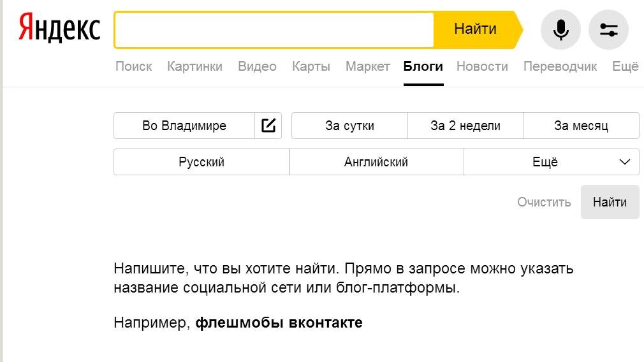Image resolution: width=644 pixels, height=362 pixels.
Task: Select Английский language filter
Action: (x=376, y=162)
